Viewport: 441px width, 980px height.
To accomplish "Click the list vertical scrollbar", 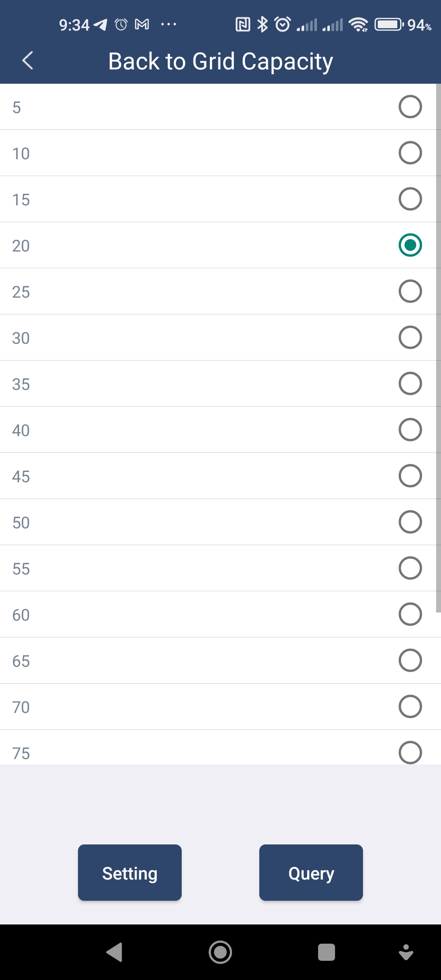I will [439, 348].
